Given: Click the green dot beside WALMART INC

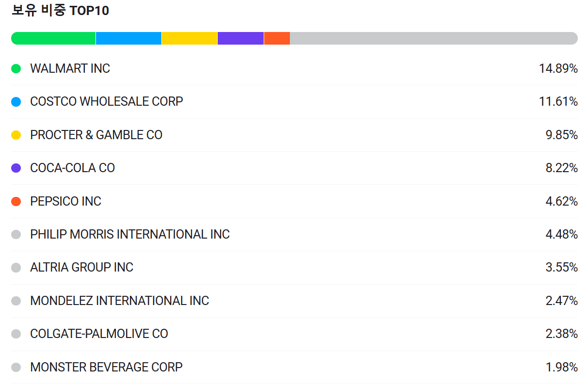Looking at the screenshot, I should coord(16,69).
